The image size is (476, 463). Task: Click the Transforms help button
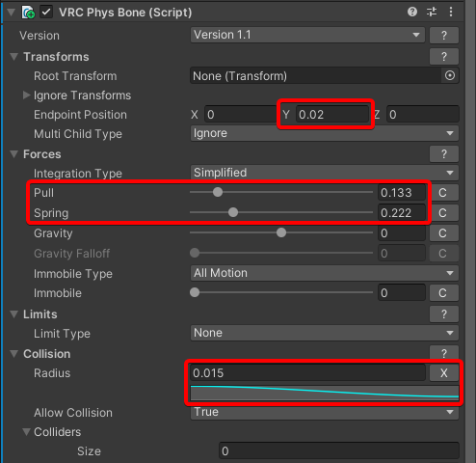[x=444, y=57]
